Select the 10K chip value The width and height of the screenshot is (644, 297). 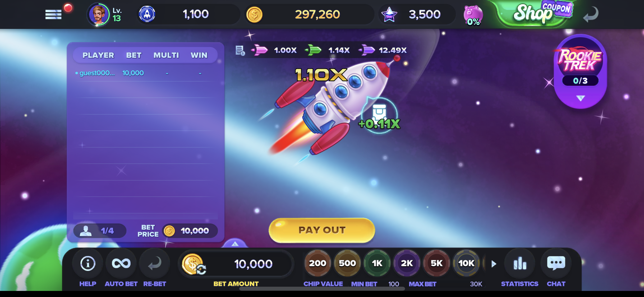coord(466,263)
